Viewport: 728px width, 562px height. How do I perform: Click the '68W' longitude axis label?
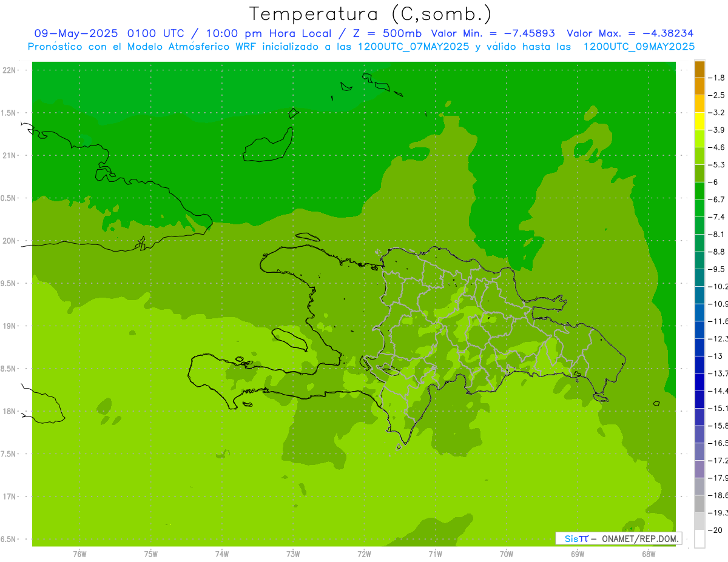(649, 554)
